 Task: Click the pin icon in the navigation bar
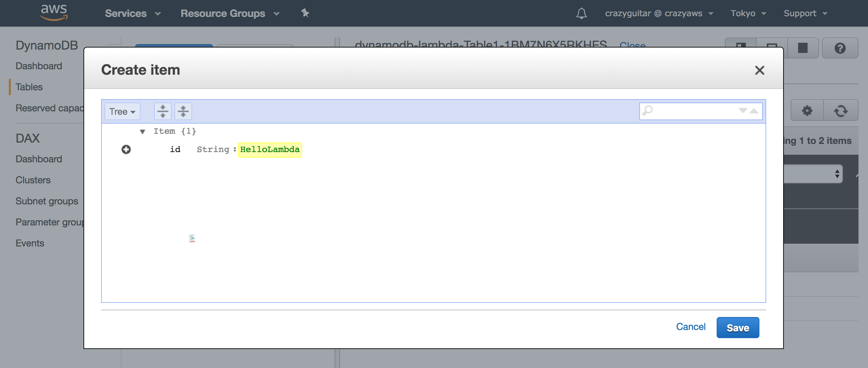[305, 13]
